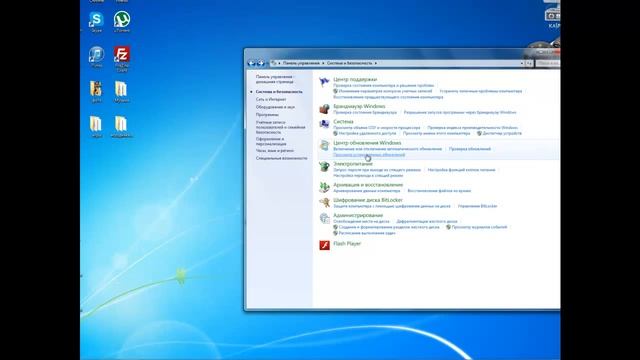Open Панель управления домашняя страница sidebar link

tap(274, 79)
